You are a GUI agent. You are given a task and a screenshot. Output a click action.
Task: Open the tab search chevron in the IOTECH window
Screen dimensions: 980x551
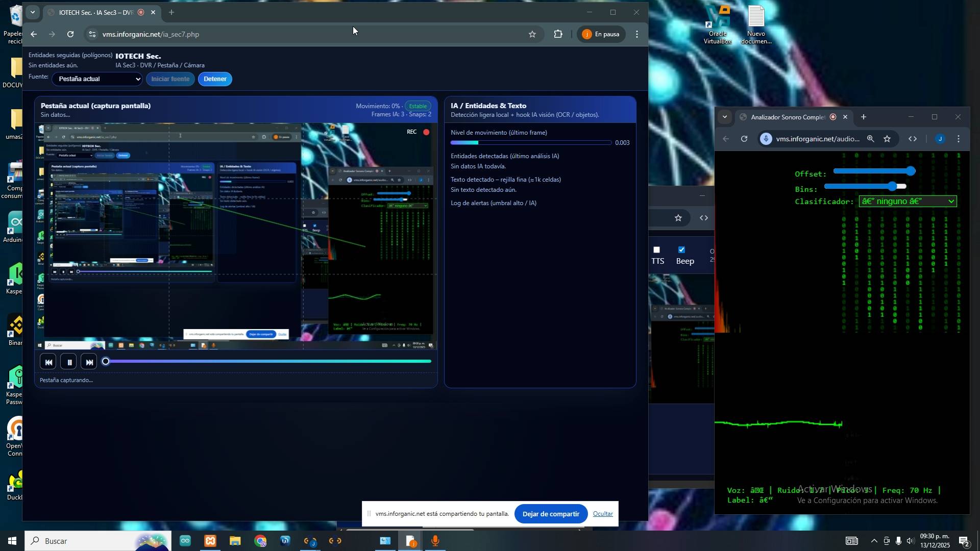[x=33, y=12]
